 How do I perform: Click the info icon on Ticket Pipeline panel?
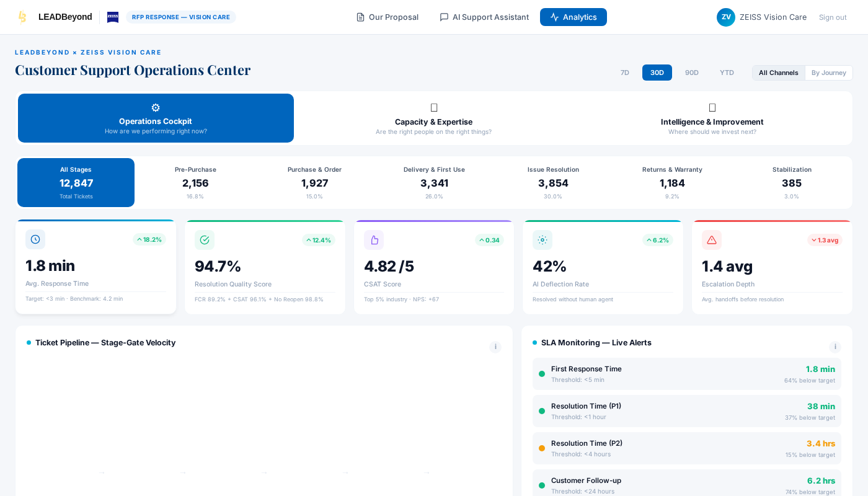coord(495,347)
